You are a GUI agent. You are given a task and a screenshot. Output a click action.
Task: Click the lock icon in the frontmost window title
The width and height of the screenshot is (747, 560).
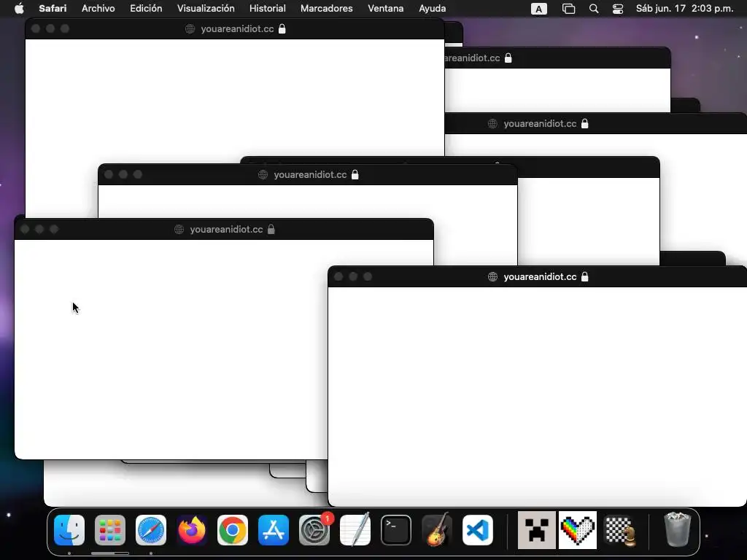584,276
